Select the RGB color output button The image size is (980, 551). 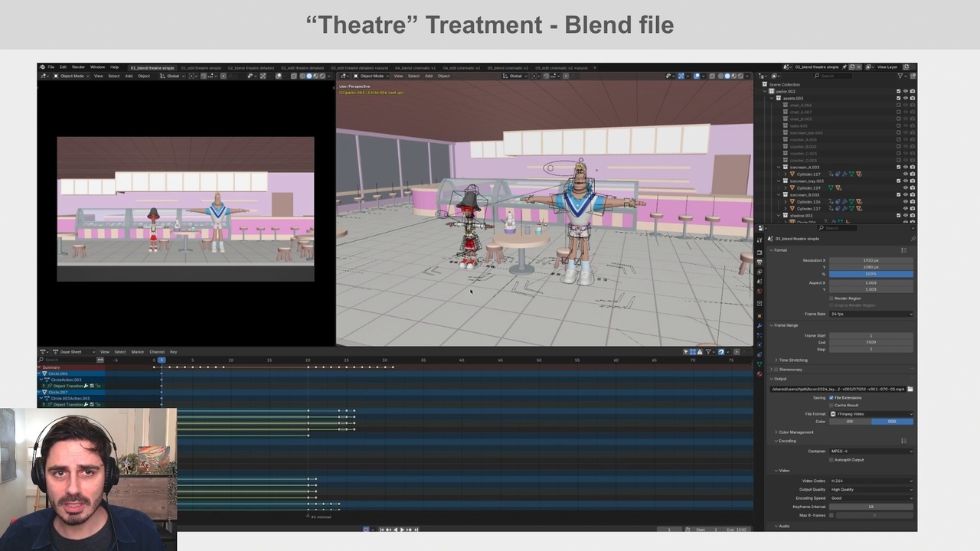[x=892, y=422]
